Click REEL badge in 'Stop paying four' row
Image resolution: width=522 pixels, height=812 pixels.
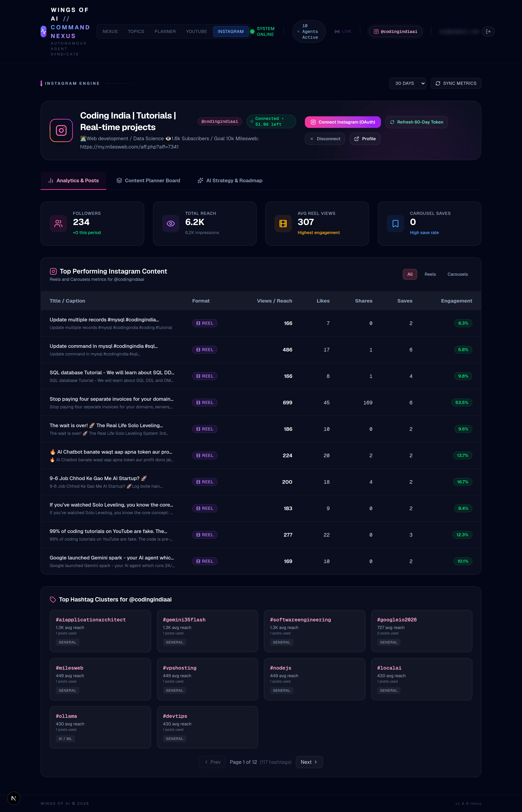205,402
